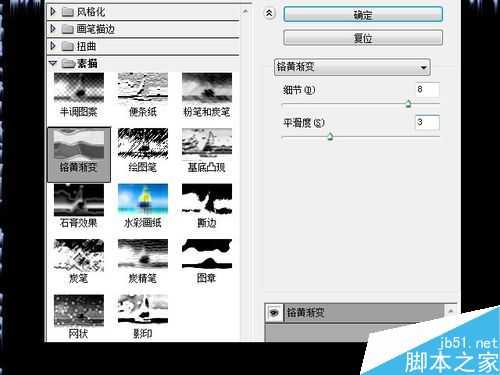Screen dimensions: 500x375
Task: Toggle visibility eye of 铬黄渐变 effect layer
Action: coord(274,313)
